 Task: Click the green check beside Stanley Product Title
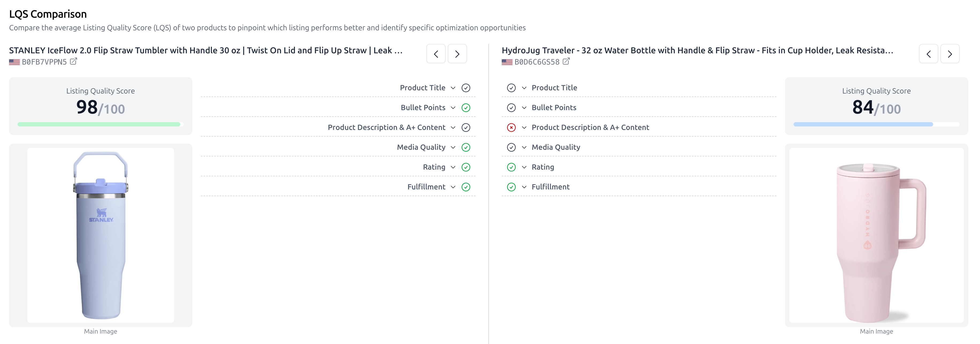pos(466,88)
